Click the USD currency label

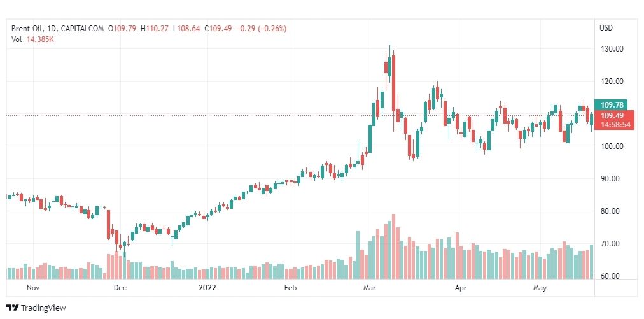coord(606,28)
